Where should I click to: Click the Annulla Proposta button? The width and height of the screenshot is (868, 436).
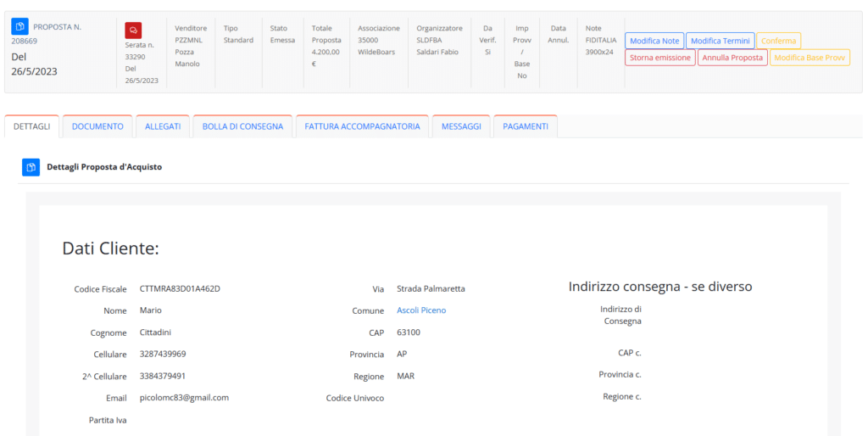[732, 58]
